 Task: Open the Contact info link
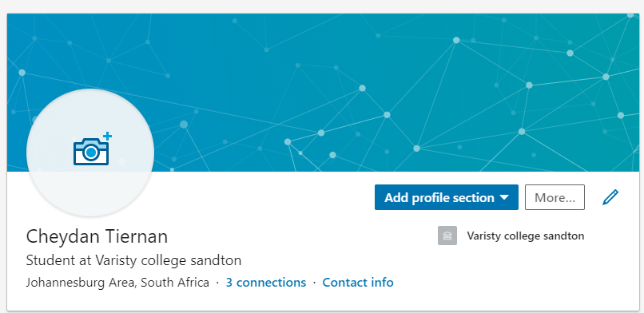point(358,283)
